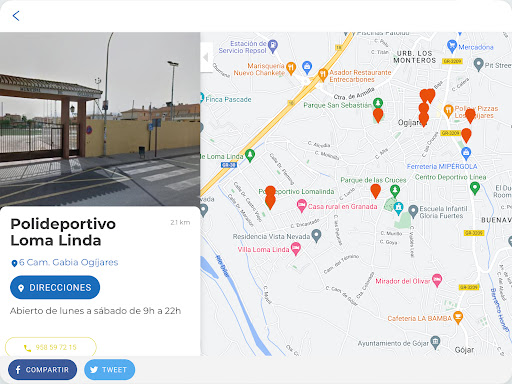Click URB. LOS MONTEROS map label
Viewport: 512px width, 384px height.
pos(415,57)
